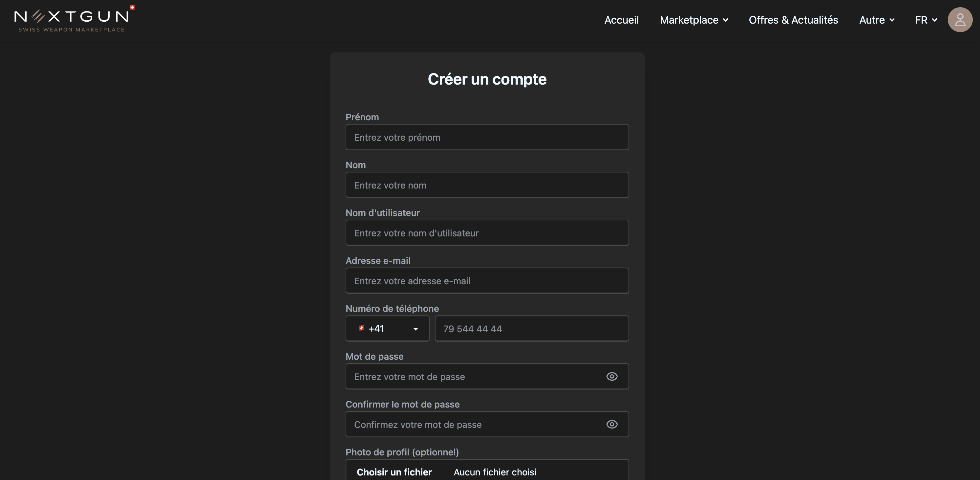Viewport: 980px width, 480px height.
Task: Open the +41 country code dropdown
Action: coord(387,329)
